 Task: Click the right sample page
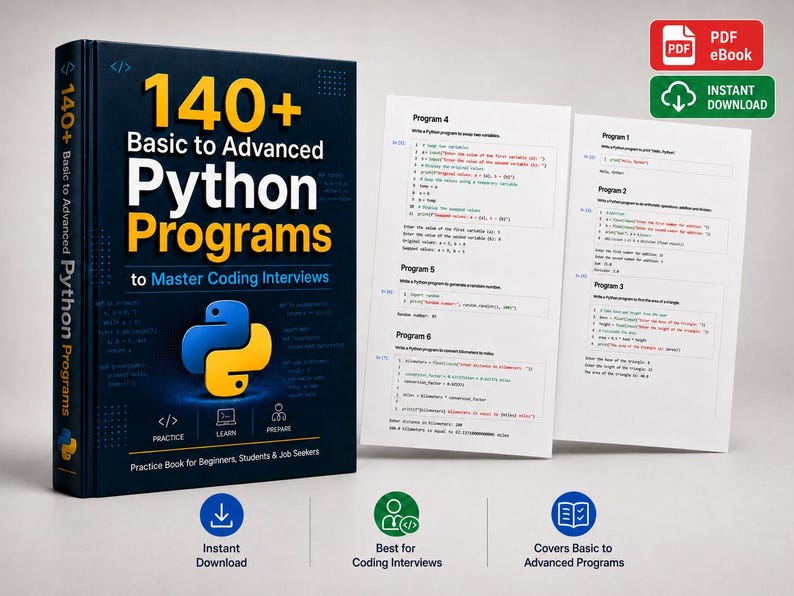click(x=653, y=284)
